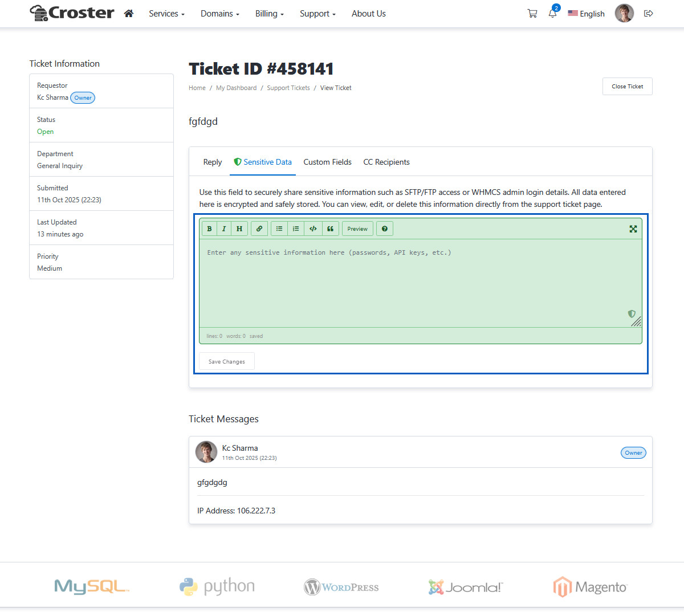This screenshot has height=616, width=684.
Task: Switch to the Reply tab
Action: coord(212,162)
